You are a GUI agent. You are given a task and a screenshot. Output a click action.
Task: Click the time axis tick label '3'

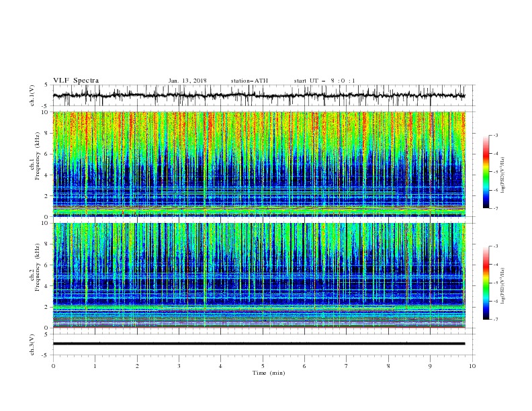point(179,366)
